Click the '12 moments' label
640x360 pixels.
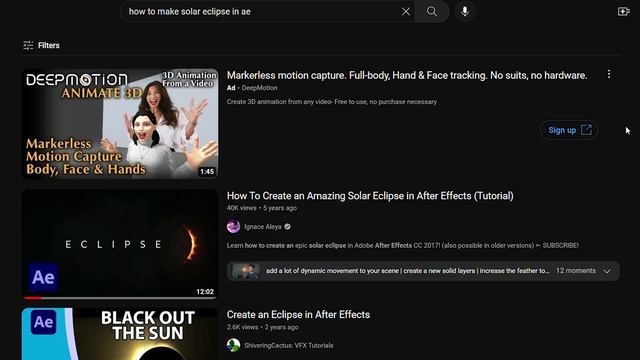click(x=576, y=271)
